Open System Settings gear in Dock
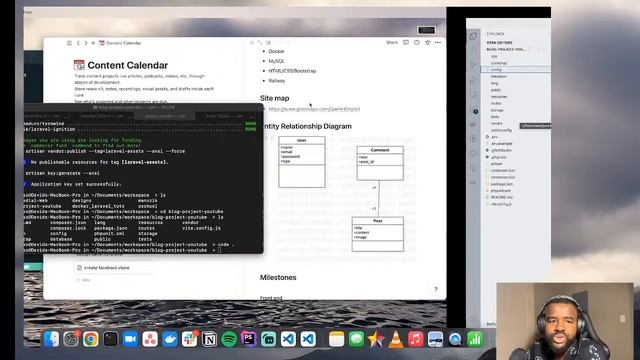The width and height of the screenshot is (640, 360). tap(71, 339)
